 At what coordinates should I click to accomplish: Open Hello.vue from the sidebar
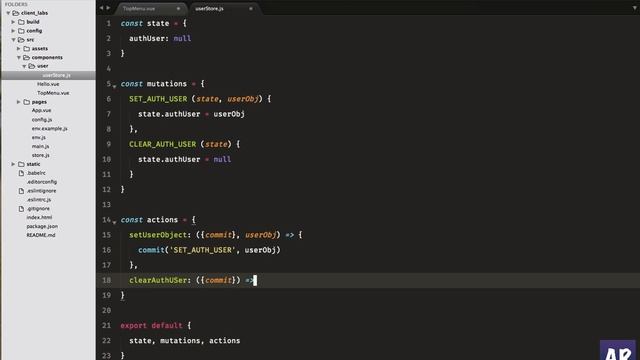coord(48,84)
